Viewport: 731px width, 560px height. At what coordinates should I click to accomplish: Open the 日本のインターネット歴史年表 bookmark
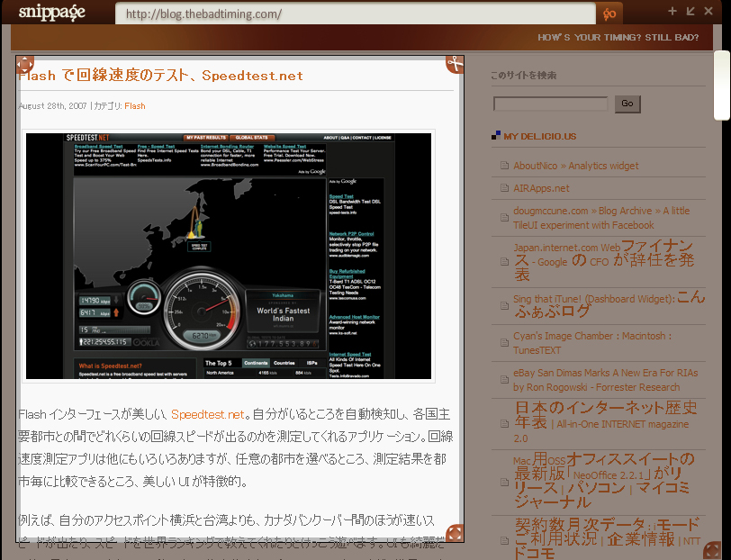point(606,422)
